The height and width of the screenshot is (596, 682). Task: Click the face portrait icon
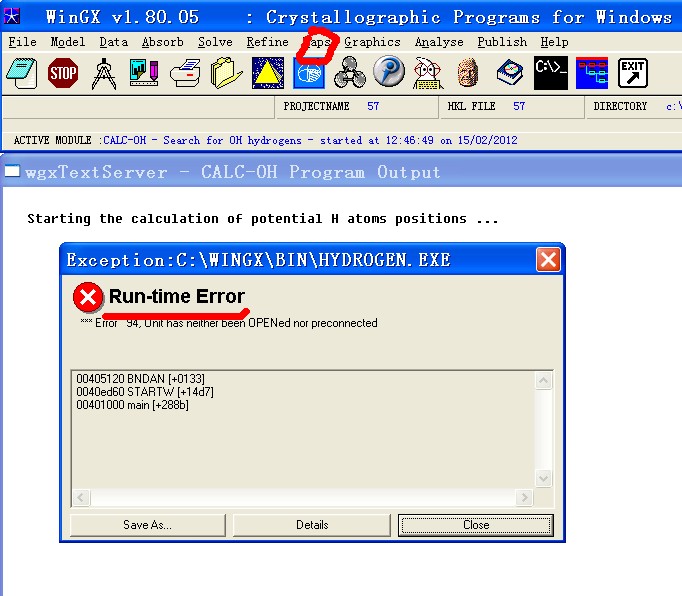468,72
